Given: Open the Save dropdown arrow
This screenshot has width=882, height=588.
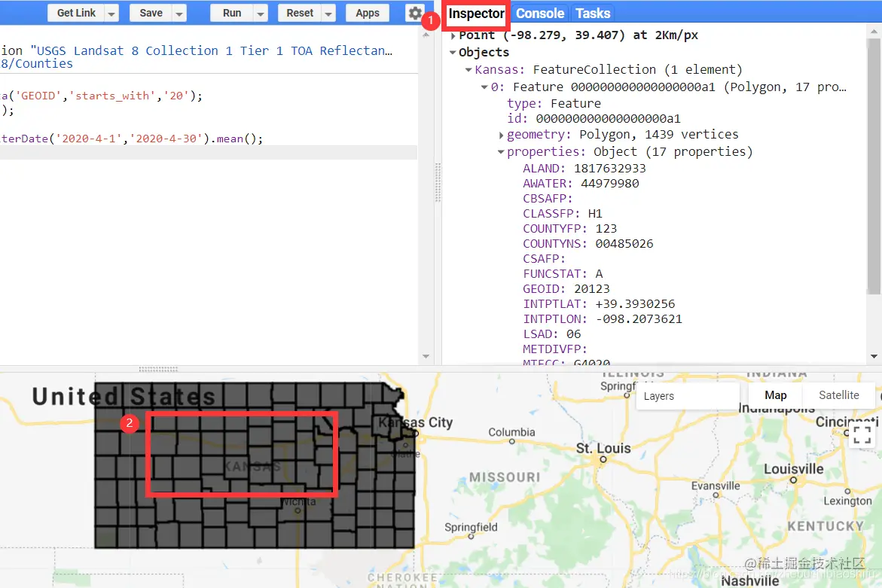Looking at the screenshot, I should (x=179, y=13).
